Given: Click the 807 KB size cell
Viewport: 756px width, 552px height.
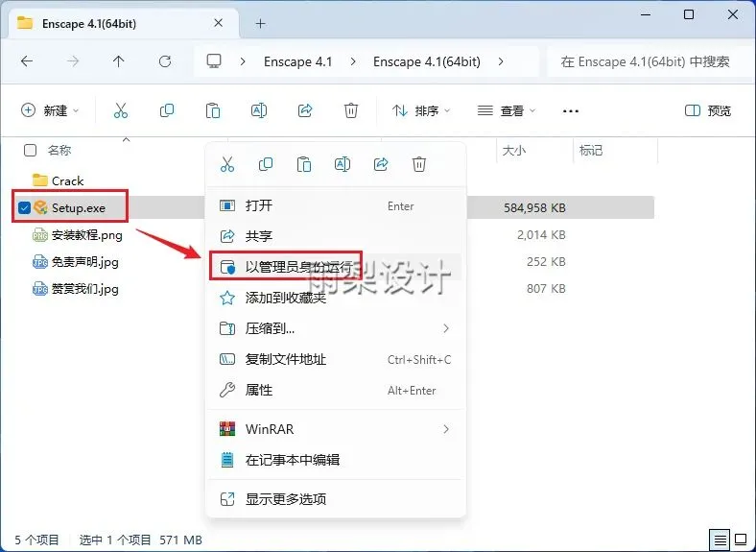Looking at the screenshot, I should click(546, 289).
